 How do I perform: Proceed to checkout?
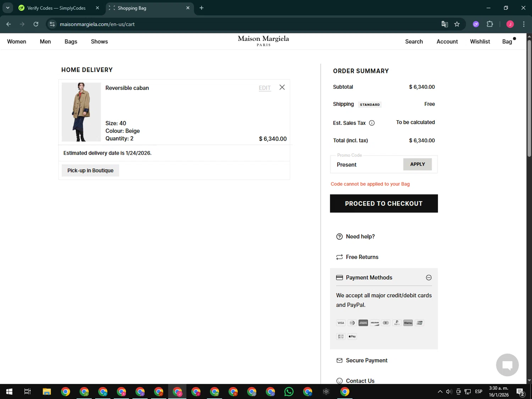(x=384, y=204)
